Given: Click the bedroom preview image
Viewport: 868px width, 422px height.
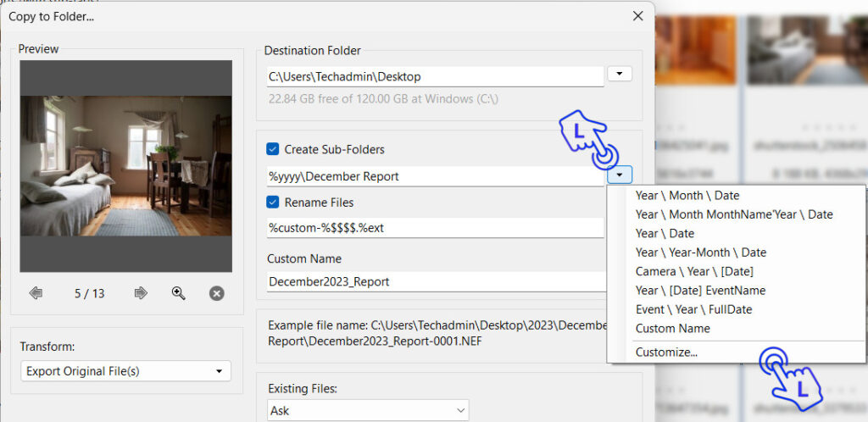Looking at the screenshot, I should point(125,165).
